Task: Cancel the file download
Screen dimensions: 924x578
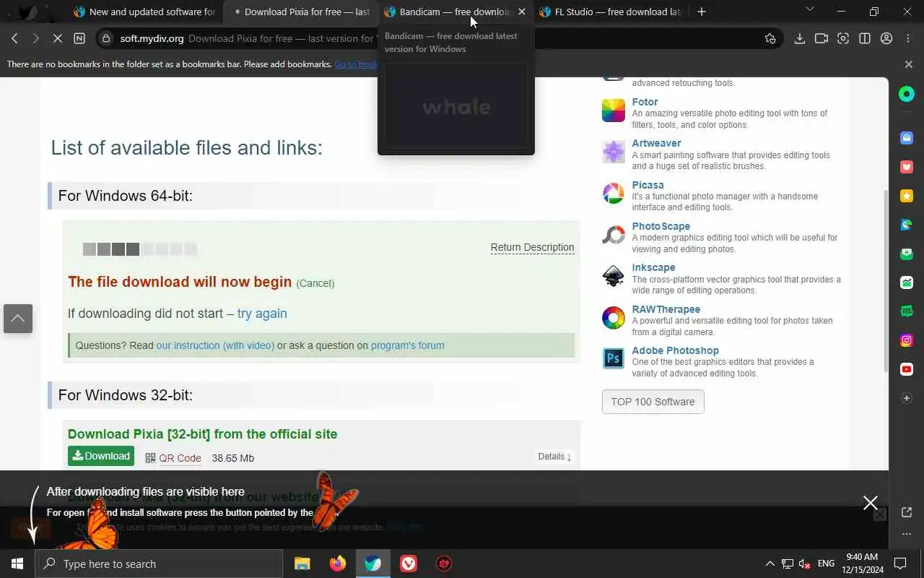Action: pyautogui.click(x=315, y=283)
